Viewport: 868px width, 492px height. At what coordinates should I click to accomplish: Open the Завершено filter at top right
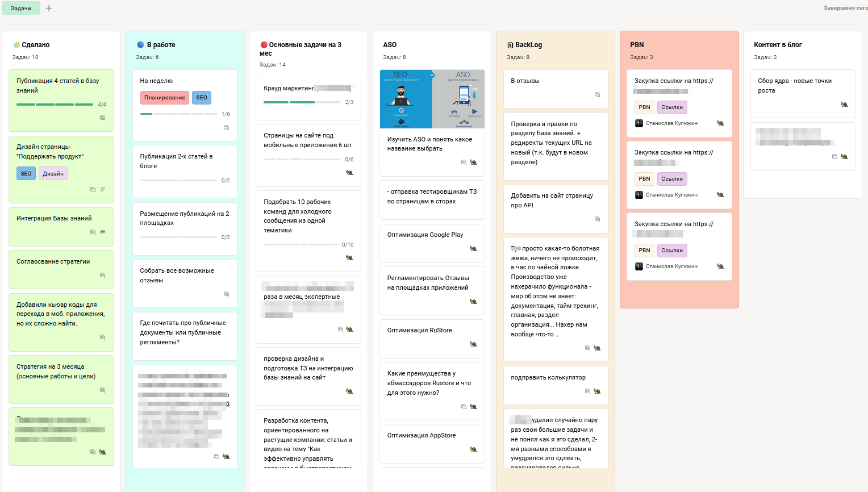[845, 8]
